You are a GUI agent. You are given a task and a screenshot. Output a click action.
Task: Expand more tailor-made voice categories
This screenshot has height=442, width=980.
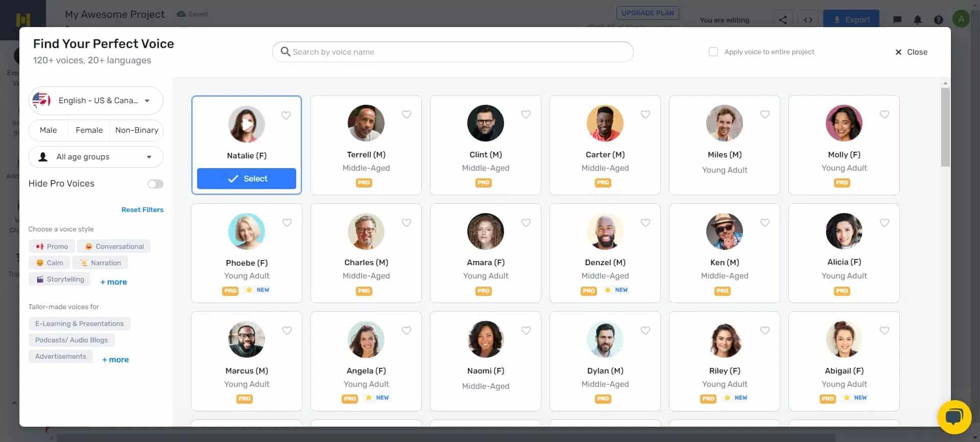115,360
